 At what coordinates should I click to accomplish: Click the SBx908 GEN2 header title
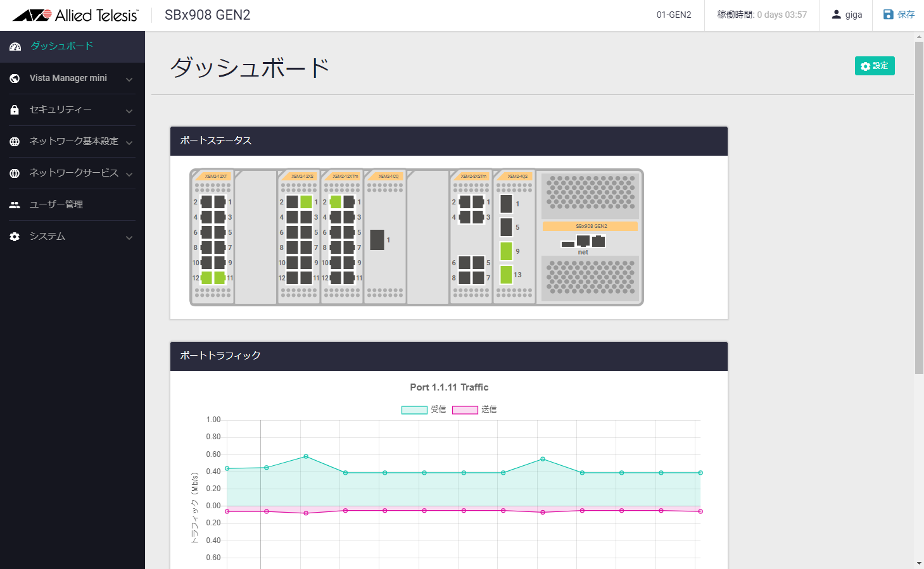208,15
